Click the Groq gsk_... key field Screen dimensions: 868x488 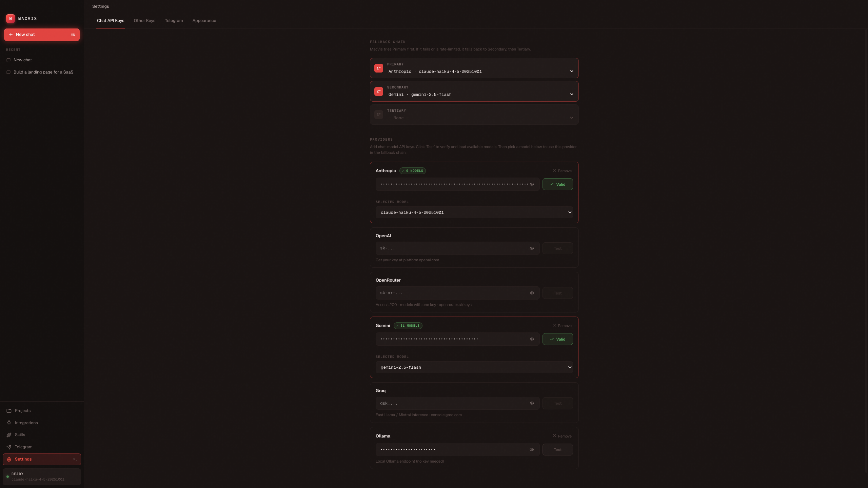pos(457,403)
